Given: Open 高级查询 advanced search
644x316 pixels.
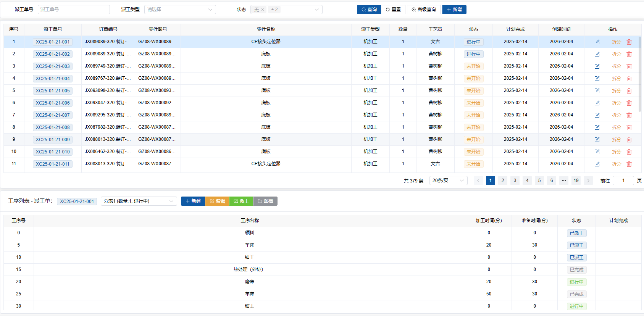Looking at the screenshot, I should 424,10.
